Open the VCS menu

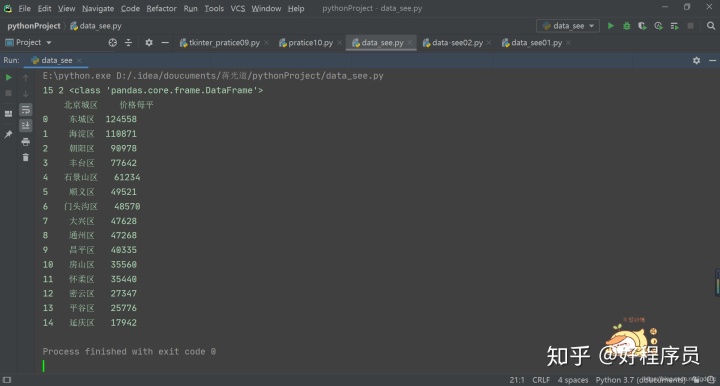pyautogui.click(x=237, y=8)
